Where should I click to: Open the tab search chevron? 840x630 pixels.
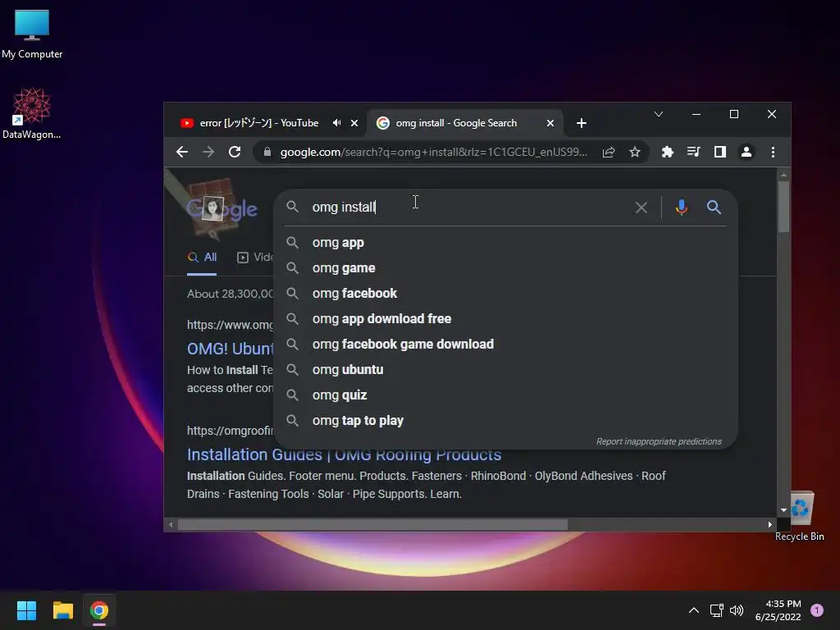coord(659,114)
